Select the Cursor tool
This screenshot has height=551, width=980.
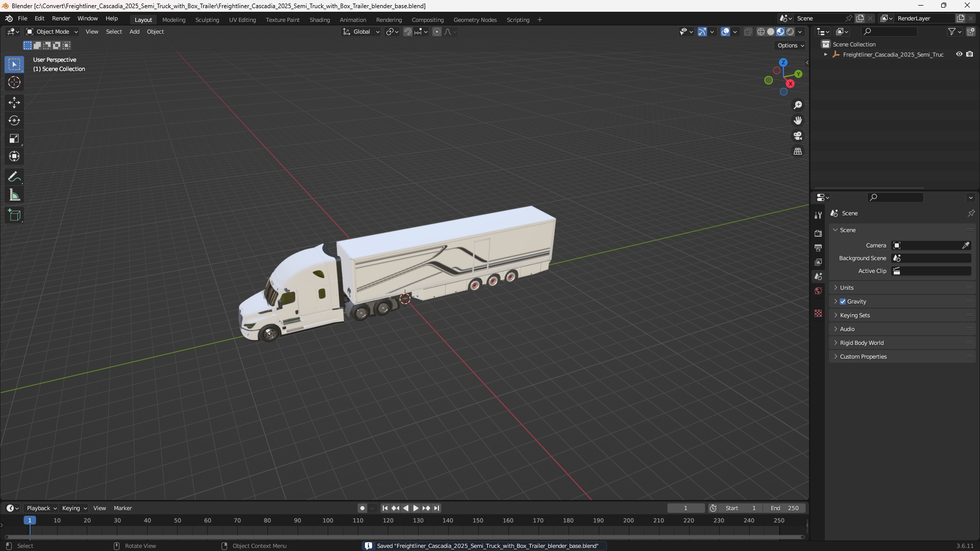14,82
